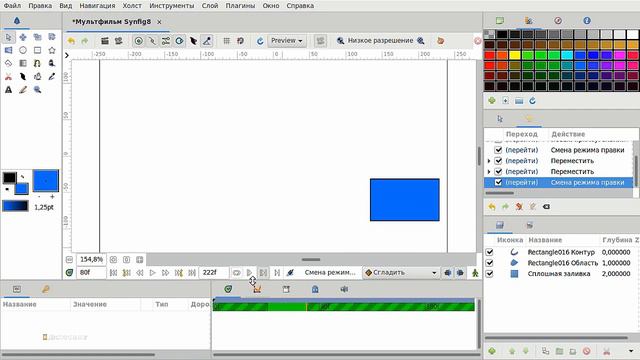
Task: Undo last action in main toolbar
Action: click(x=71, y=41)
